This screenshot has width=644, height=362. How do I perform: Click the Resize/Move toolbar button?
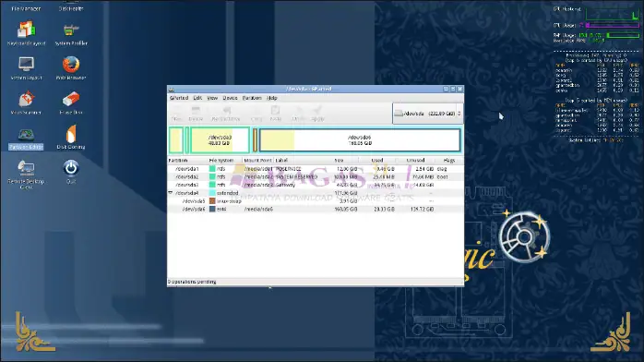pyautogui.click(x=226, y=114)
